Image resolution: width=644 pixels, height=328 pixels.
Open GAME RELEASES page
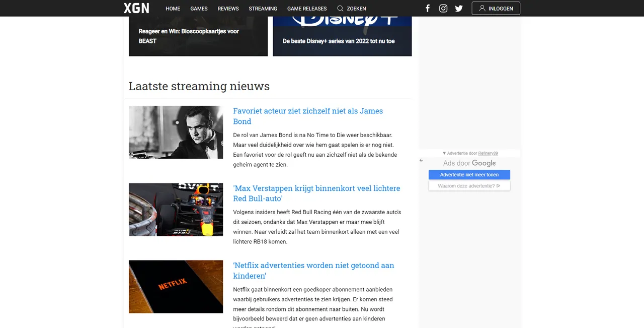click(x=307, y=9)
